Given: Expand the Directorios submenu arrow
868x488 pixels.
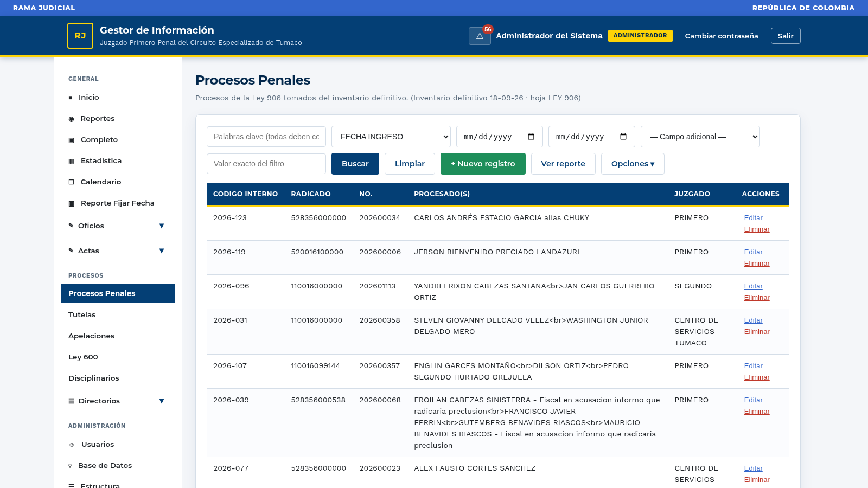Looking at the screenshot, I should pyautogui.click(x=162, y=401).
